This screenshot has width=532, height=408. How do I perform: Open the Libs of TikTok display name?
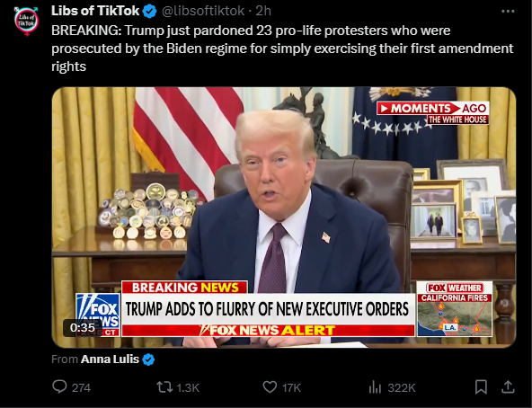click(95, 11)
